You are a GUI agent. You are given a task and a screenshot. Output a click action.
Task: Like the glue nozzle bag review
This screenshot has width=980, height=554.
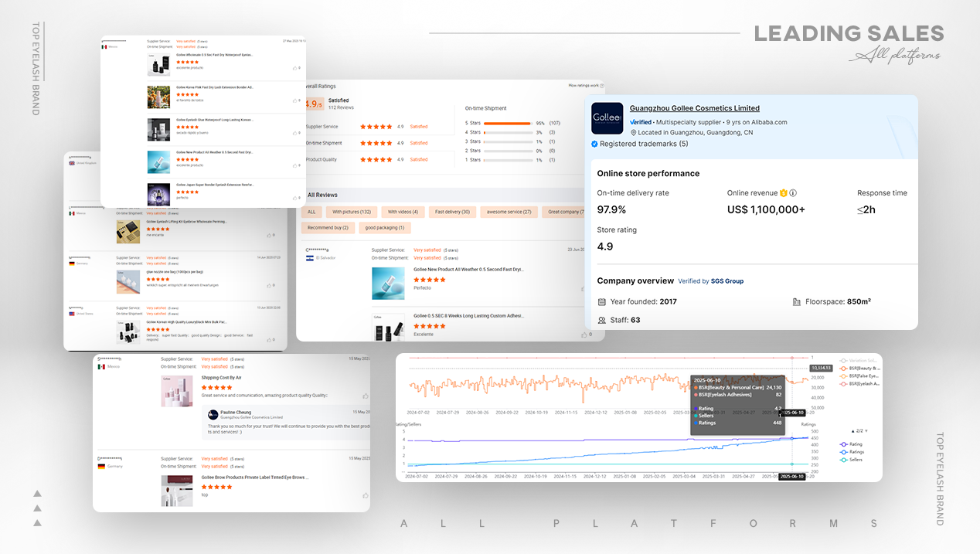pos(271,285)
